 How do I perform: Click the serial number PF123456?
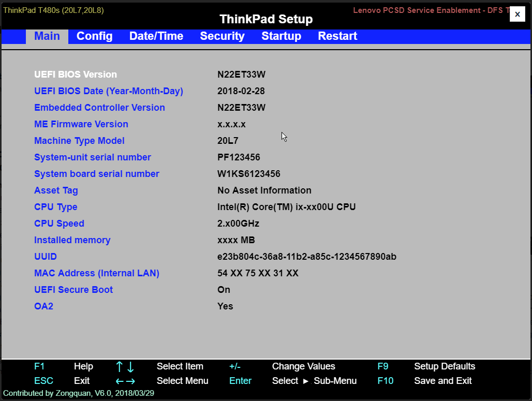click(239, 157)
